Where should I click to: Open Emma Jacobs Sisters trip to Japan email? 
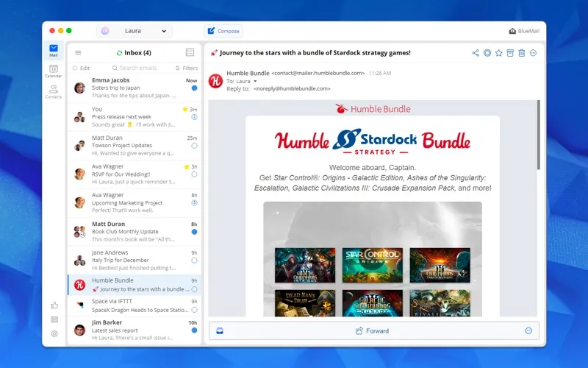point(135,88)
